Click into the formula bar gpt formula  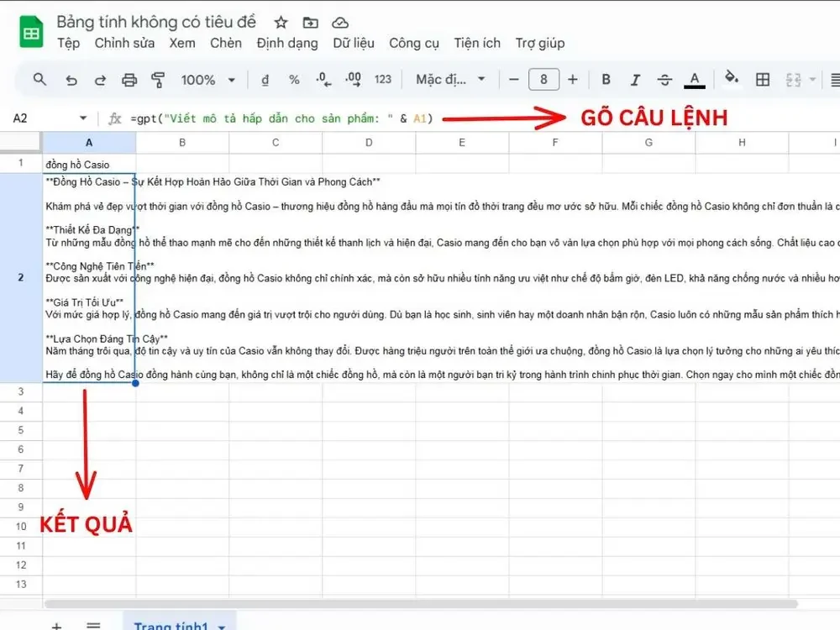281,118
